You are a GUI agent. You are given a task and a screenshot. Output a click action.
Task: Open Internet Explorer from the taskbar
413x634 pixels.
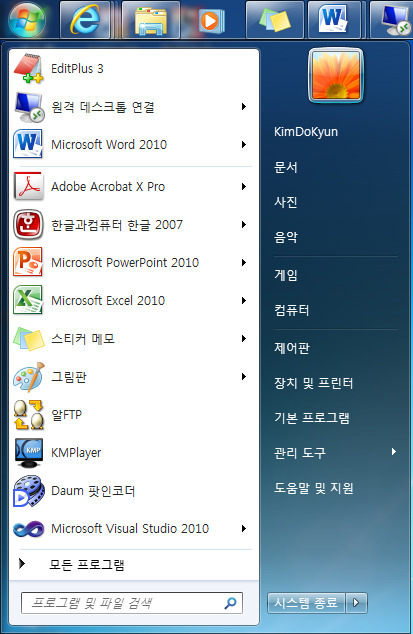[x=85, y=19]
